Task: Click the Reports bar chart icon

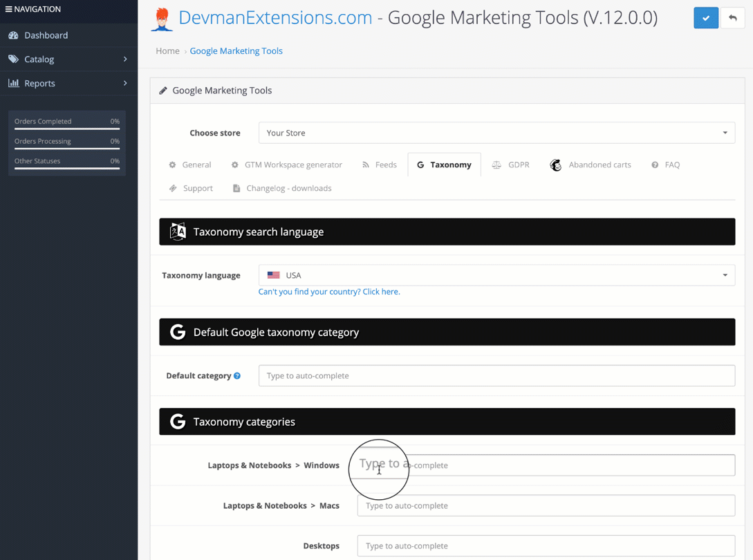Action: [13, 83]
